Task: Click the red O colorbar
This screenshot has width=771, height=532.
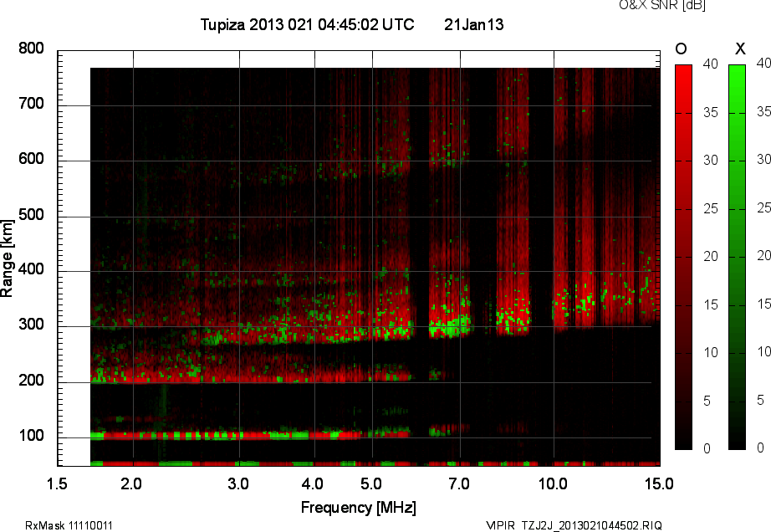Action: (x=683, y=257)
